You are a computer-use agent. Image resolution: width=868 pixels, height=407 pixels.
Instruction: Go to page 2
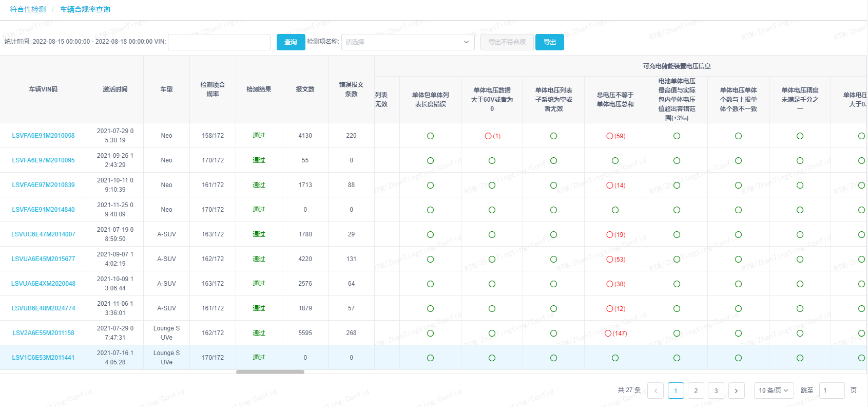[696, 391]
